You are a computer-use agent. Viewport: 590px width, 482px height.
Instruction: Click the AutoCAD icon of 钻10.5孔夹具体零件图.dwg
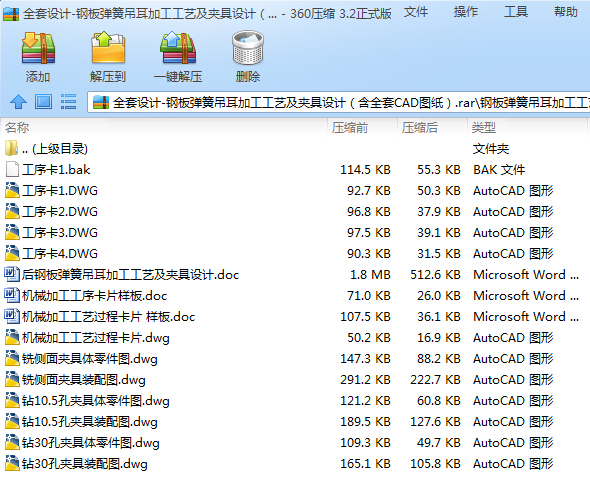point(12,400)
